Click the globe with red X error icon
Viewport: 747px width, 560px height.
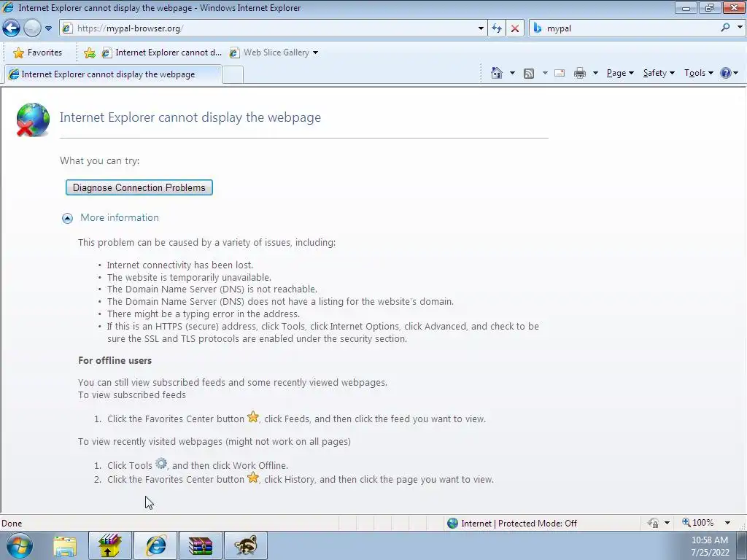coord(33,120)
